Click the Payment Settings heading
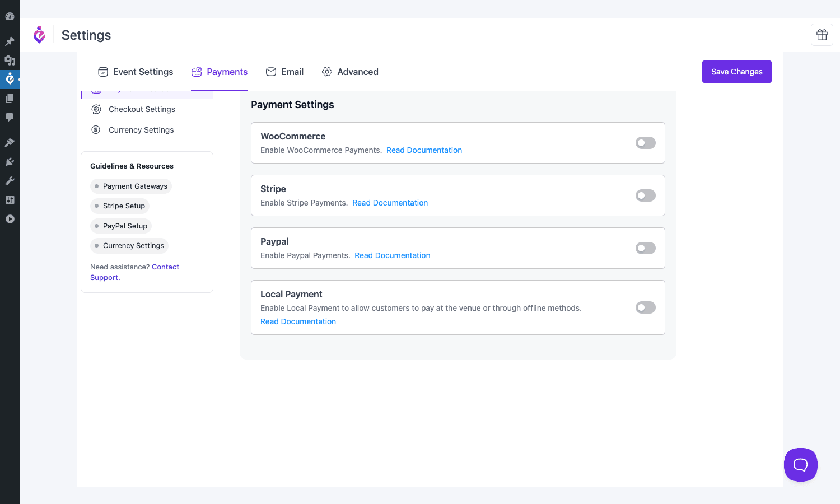 pos(292,105)
